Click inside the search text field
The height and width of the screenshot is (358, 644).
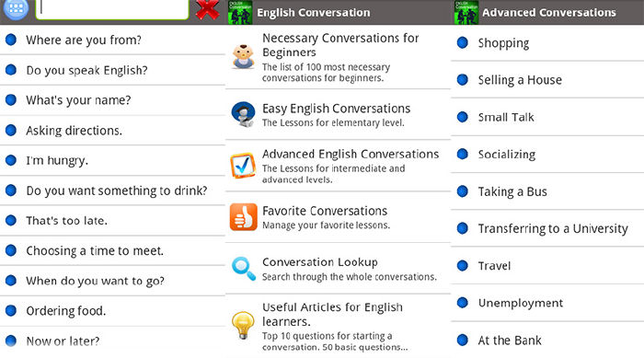coord(112,9)
